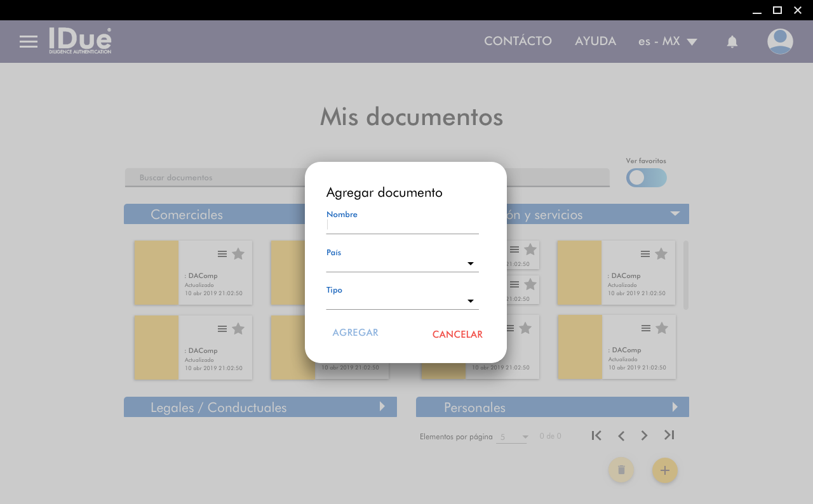Click the notifications bell icon

(732, 42)
